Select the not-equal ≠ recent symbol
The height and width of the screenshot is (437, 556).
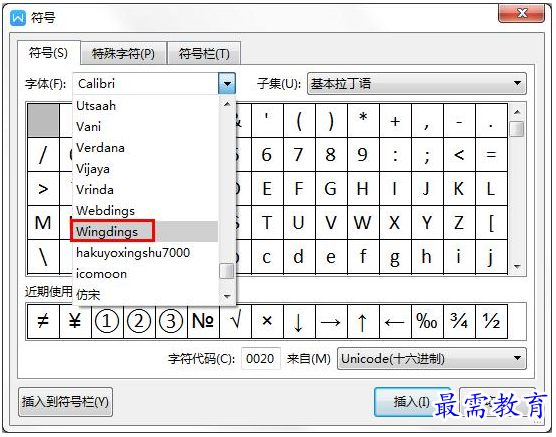click(x=43, y=321)
